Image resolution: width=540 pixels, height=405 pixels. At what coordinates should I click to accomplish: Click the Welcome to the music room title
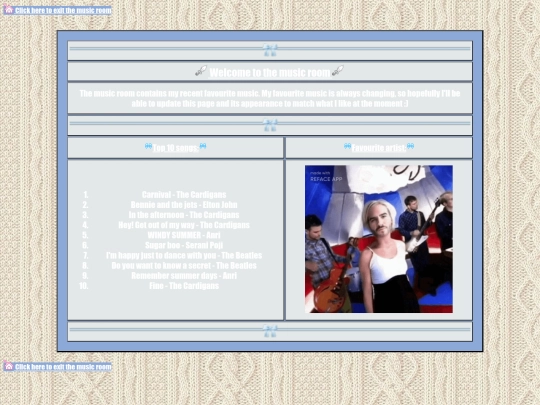[x=270, y=72]
